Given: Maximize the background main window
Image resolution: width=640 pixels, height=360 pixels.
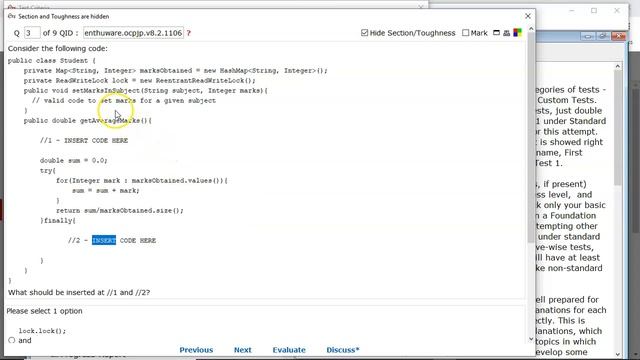Looking at the screenshot, I should [x=594, y=11].
